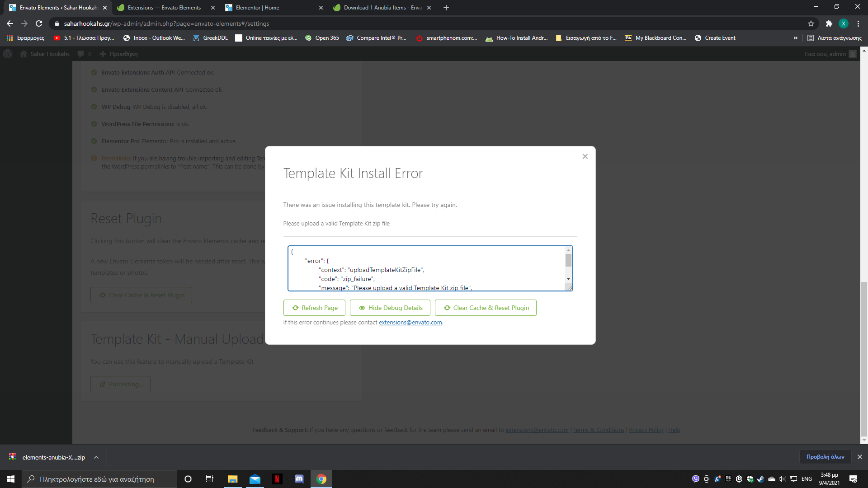Bookmark this page with star icon
This screenshot has height=488, width=868.
811,23
